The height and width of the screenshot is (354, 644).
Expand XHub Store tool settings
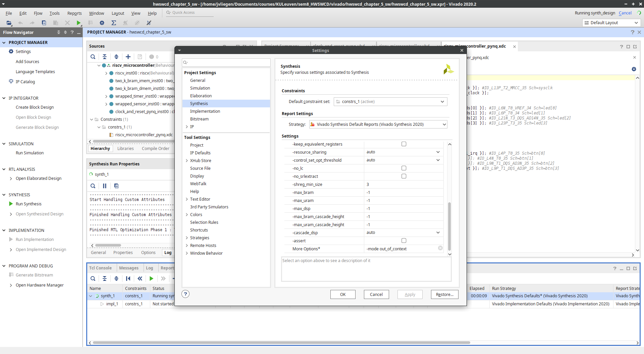pyautogui.click(x=187, y=161)
